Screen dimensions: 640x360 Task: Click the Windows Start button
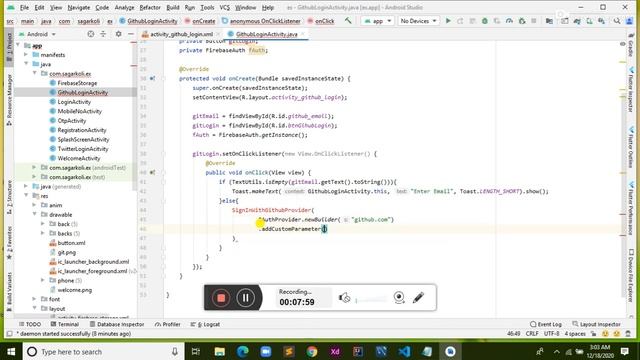[x=11, y=352]
